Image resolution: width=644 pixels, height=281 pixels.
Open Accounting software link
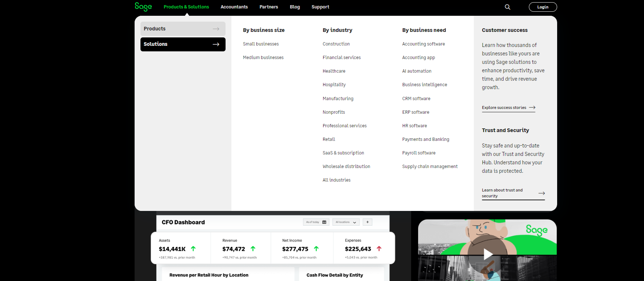424,44
